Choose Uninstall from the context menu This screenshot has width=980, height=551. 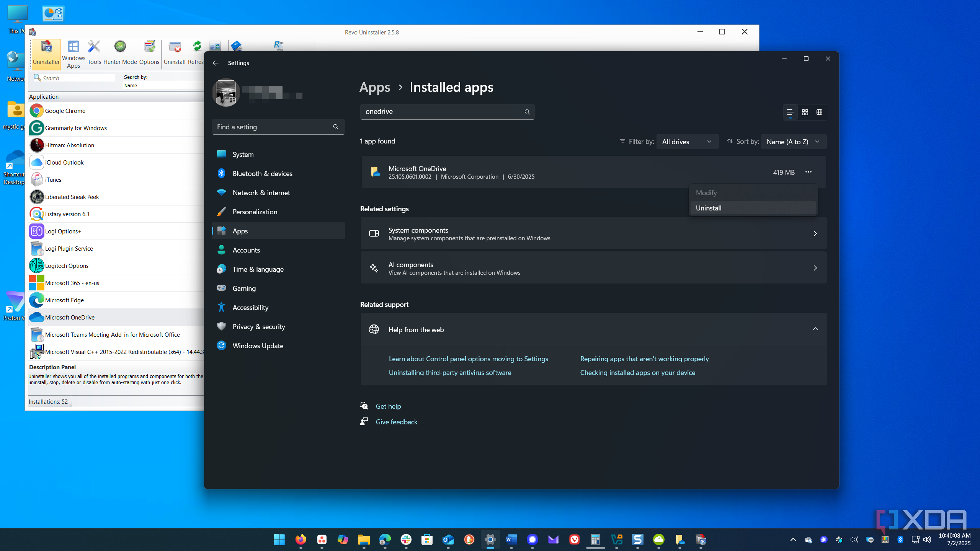tap(753, 208)
